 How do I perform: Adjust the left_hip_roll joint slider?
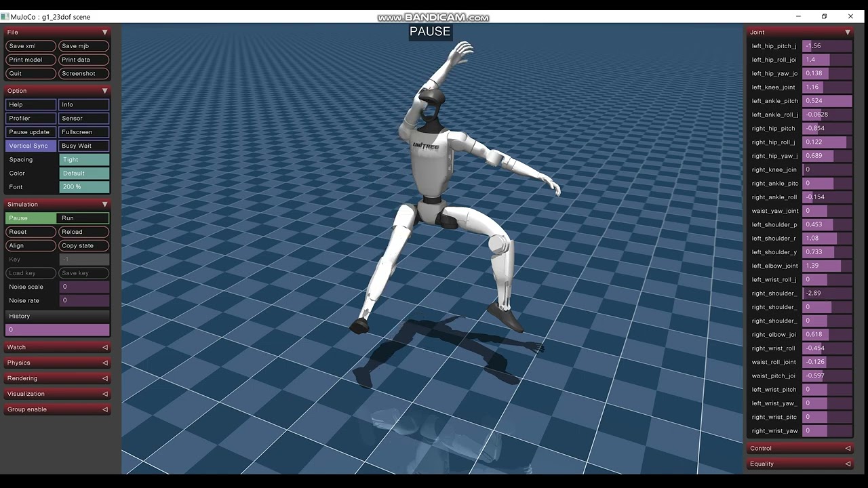pos(827,60)
